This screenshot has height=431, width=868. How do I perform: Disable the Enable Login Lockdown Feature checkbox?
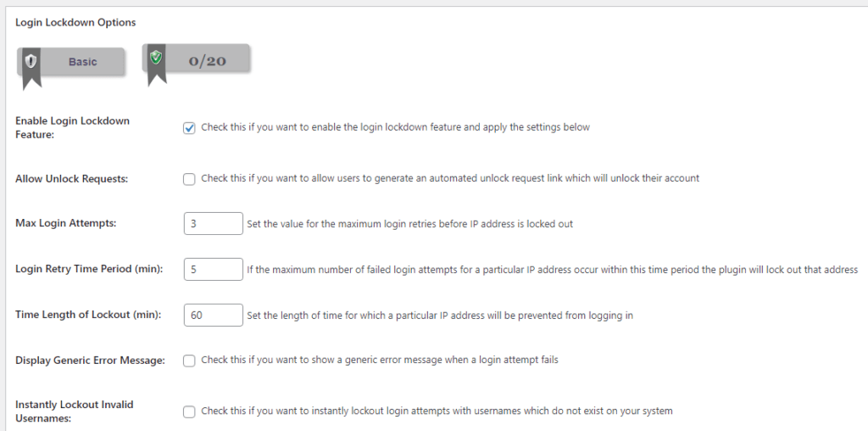[189, 128]
